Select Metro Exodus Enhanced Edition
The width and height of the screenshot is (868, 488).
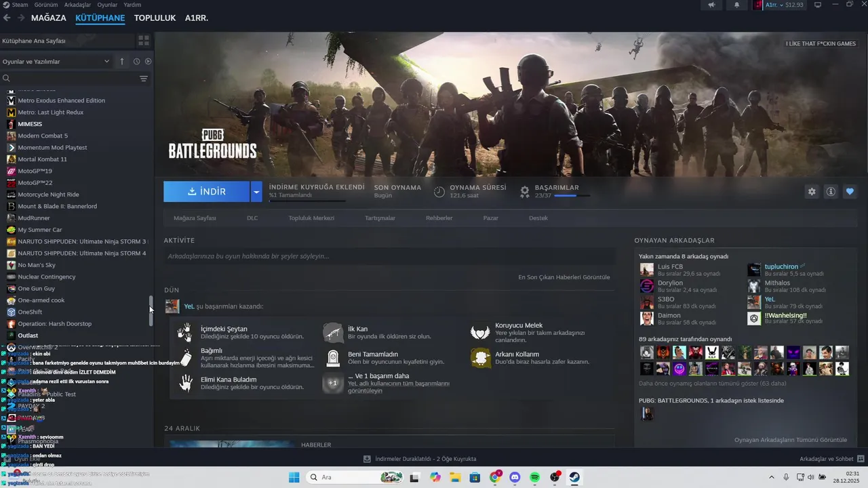61,100
